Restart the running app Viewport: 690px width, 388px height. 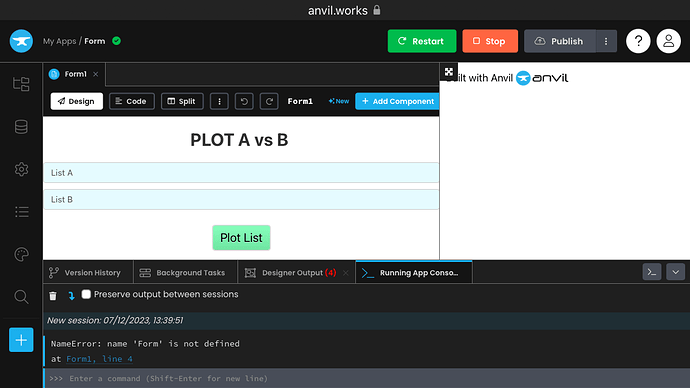tap(422, 41)
